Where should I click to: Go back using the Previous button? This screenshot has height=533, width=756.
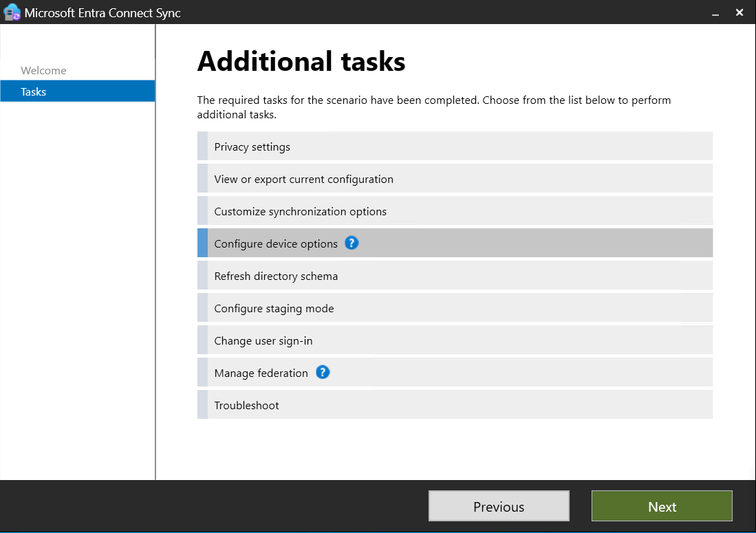(x=499, y=506)
